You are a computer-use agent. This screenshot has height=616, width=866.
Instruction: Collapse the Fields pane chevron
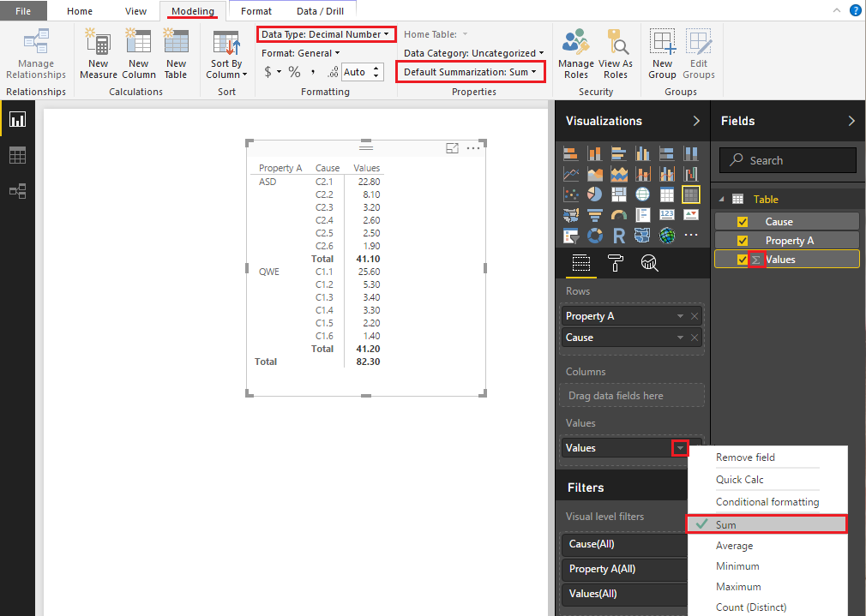(x=851, y=121)
